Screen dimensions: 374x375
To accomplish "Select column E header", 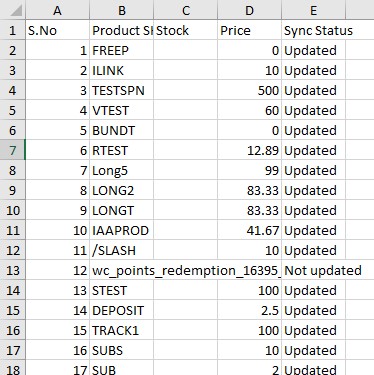I will click(313, 10).
